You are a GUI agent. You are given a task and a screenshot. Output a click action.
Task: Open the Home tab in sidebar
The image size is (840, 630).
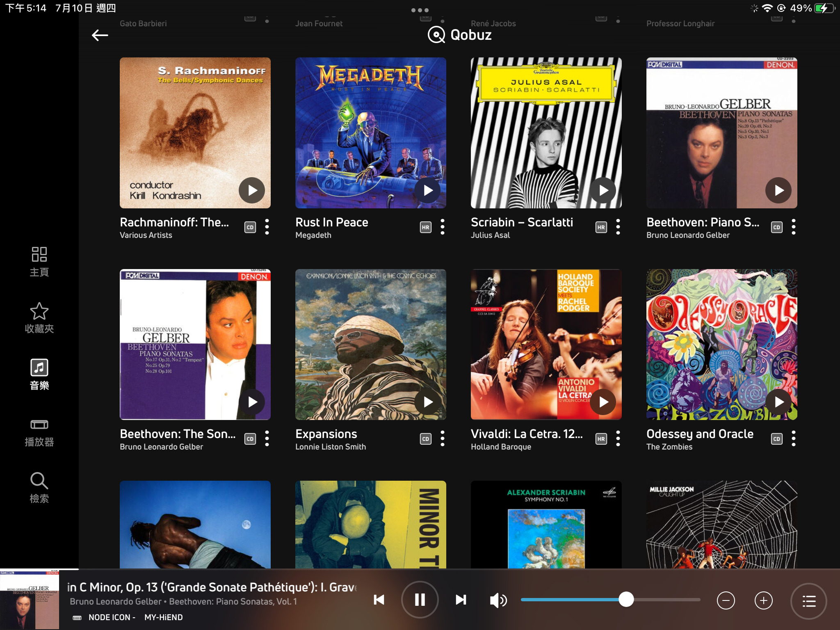point(39,262)
